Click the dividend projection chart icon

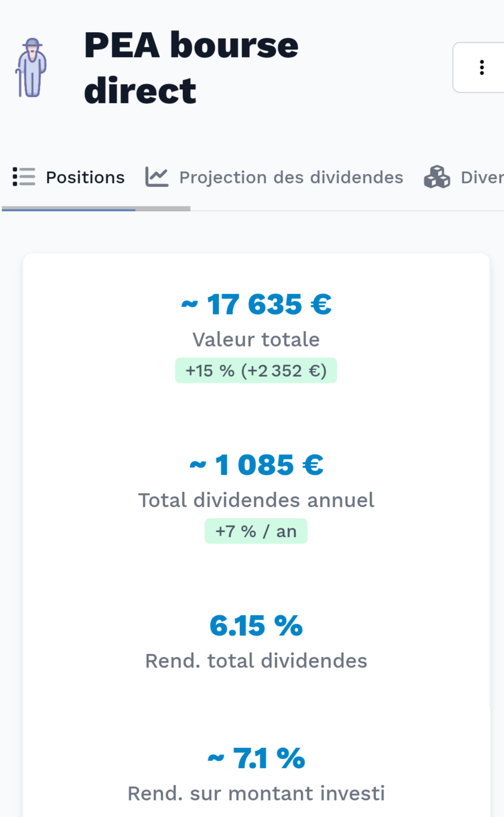pos(156,177)
